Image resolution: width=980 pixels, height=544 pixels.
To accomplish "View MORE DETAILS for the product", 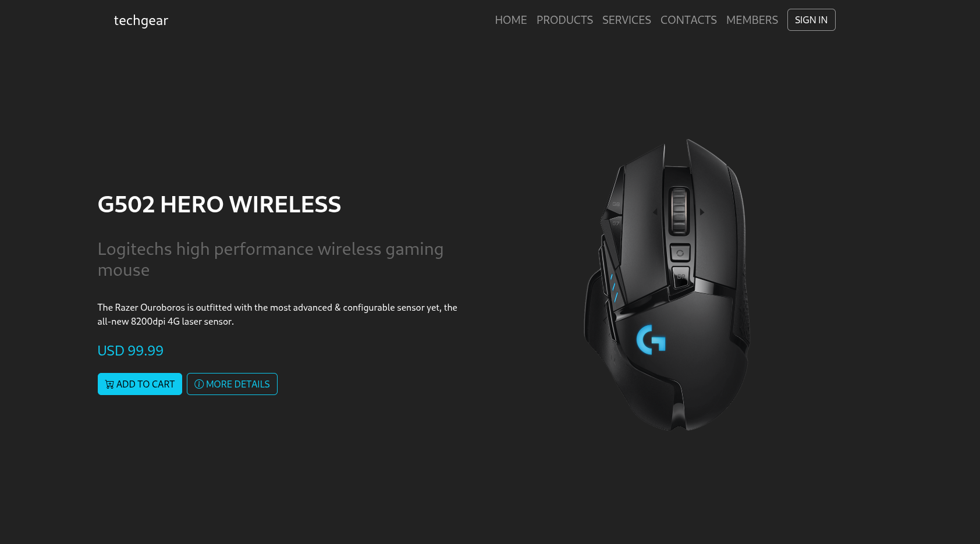I will point(232,384).
